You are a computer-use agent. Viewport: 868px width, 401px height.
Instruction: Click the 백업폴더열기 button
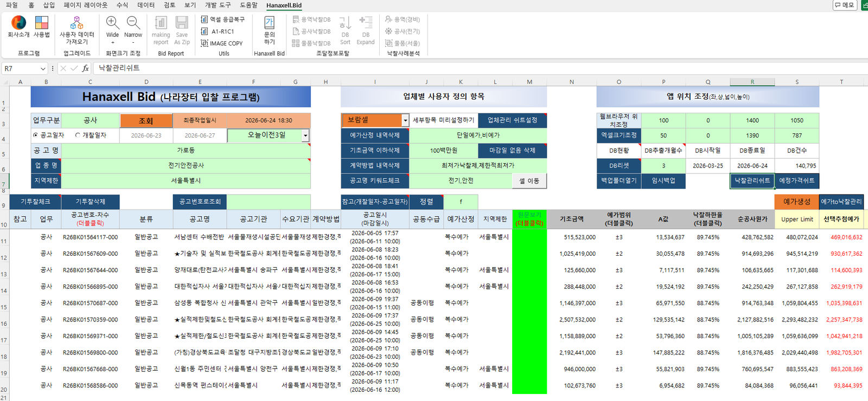pyautogui.click(x=618, y=180)
